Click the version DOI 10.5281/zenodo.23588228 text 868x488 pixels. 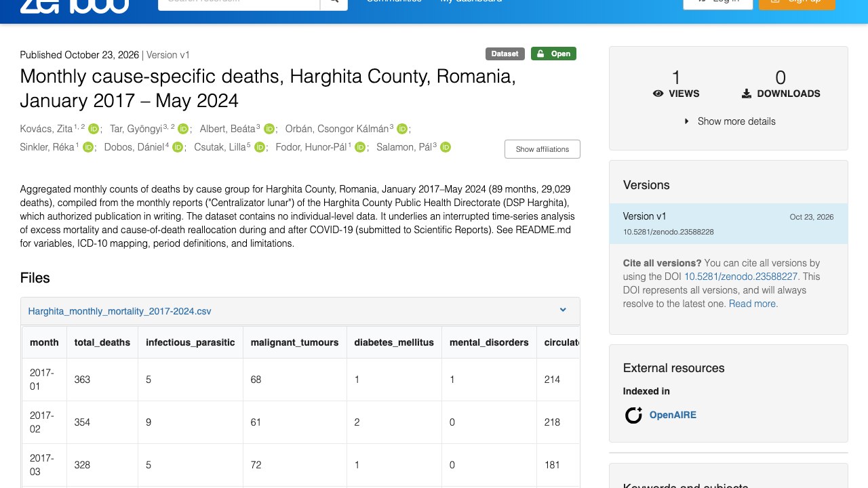669,232
